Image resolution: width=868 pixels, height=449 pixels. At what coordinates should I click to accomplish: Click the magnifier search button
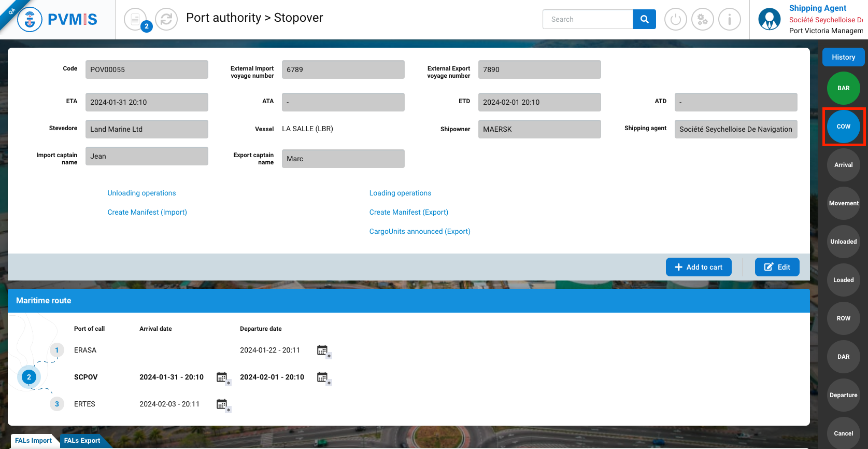tap(644, 19)
